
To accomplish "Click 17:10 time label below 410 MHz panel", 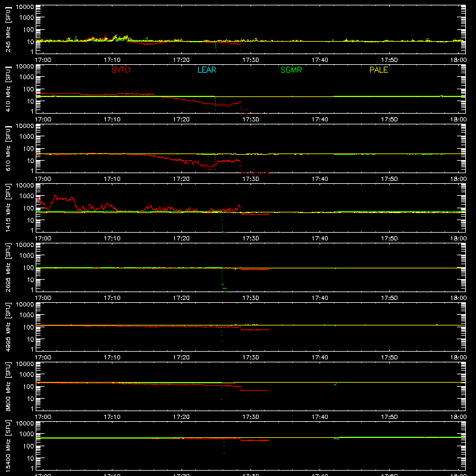I will pos(112,120).
